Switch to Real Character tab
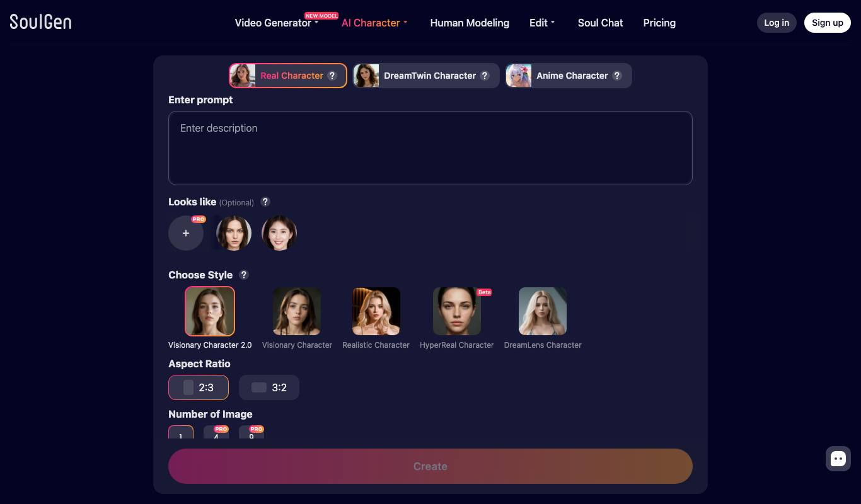The width and height of the screenshot is (861, 504). tap(288, 76)
